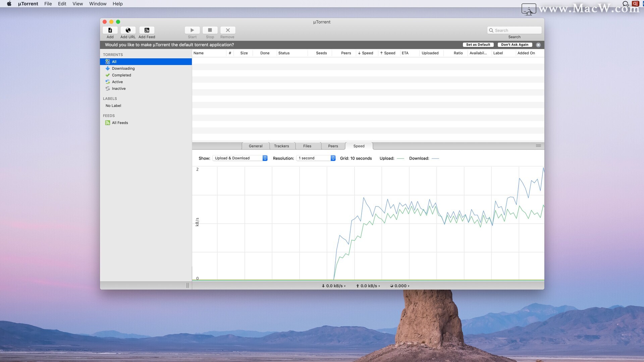Click the detail pane collapse handle icon
This screenshot has width=644, height=362.
click(538, 146)
